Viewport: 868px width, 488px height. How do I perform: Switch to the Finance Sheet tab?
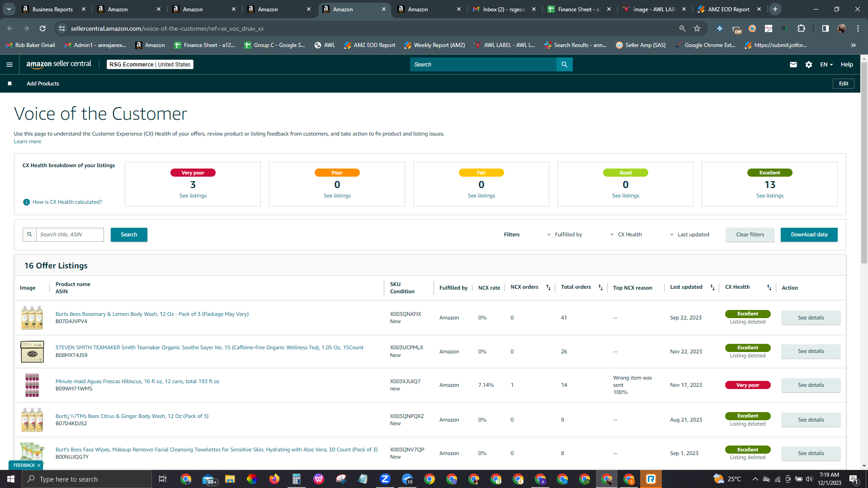tap(579, 9)
